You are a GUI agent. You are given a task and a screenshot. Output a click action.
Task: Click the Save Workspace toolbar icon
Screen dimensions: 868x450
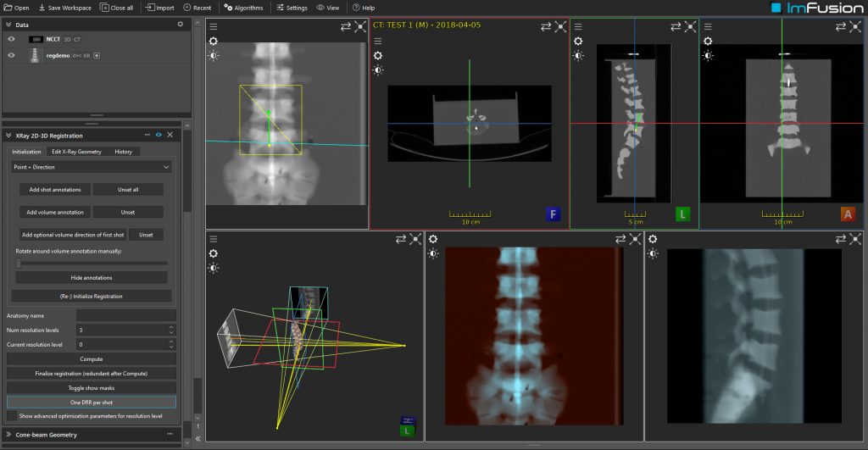tap(64, 8)
